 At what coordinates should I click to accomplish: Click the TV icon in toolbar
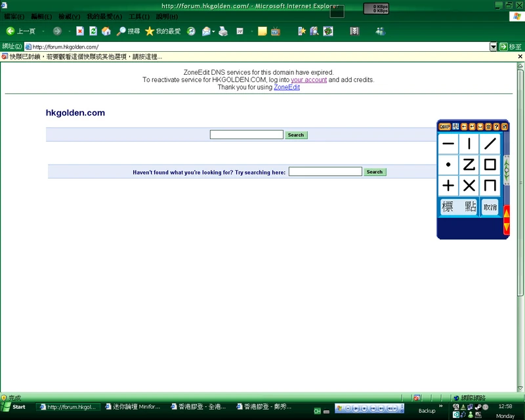(276, 31)
